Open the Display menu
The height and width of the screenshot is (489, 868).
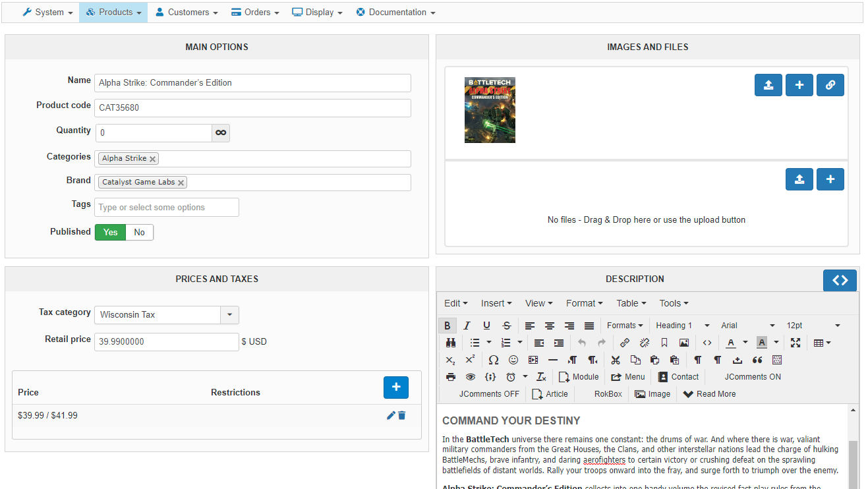(x=317, y=13)
